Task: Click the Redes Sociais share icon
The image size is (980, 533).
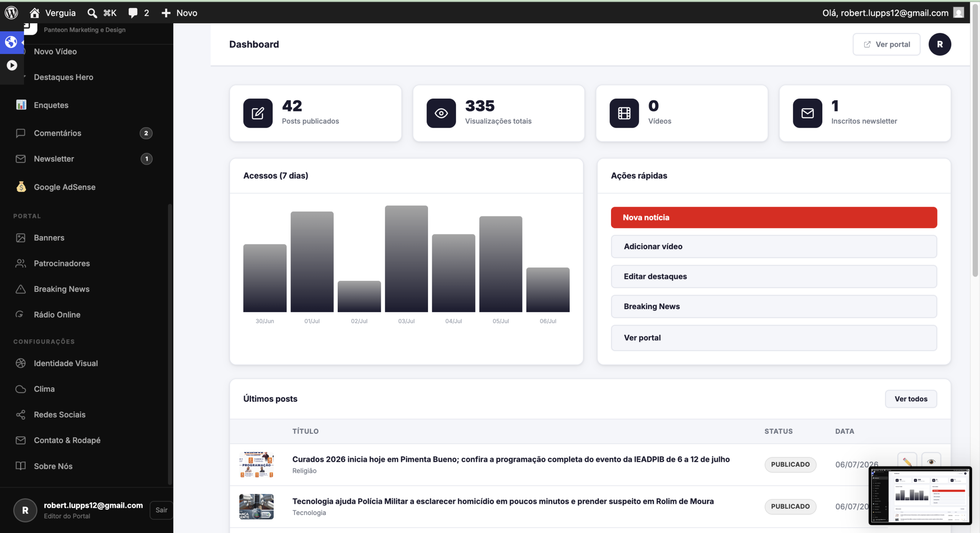Action: [21, 414]
